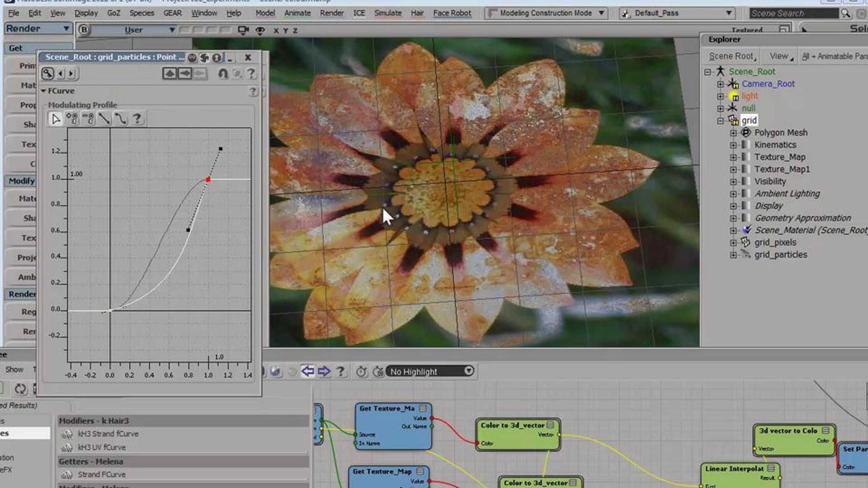Click the camera icon in viewport header
Image resolution: width=868 pixels, height=488 pixels.
tap(243, 30)
